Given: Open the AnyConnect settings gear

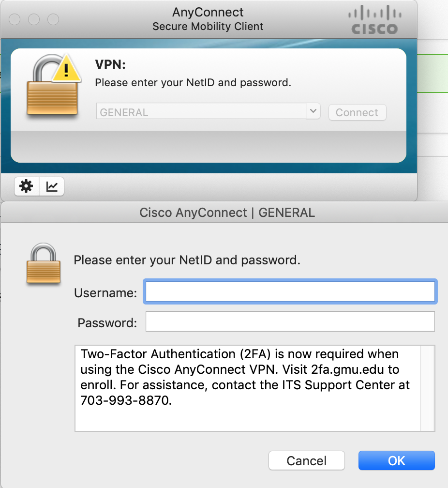Looking at the screenshot, I should click(x=27, y=186).
